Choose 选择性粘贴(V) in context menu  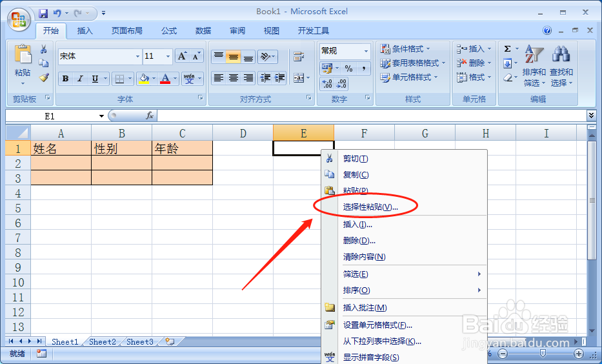[x=404, y=207]
